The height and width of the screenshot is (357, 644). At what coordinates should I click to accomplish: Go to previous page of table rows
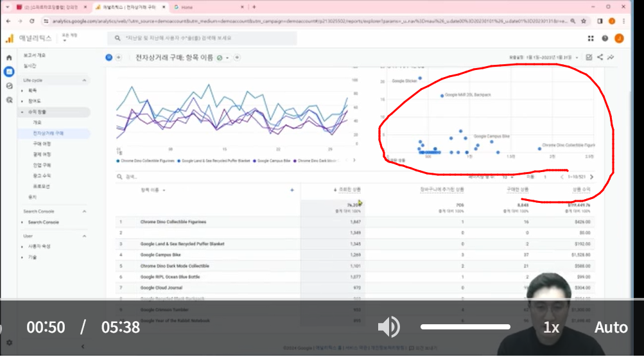(562, 177)
